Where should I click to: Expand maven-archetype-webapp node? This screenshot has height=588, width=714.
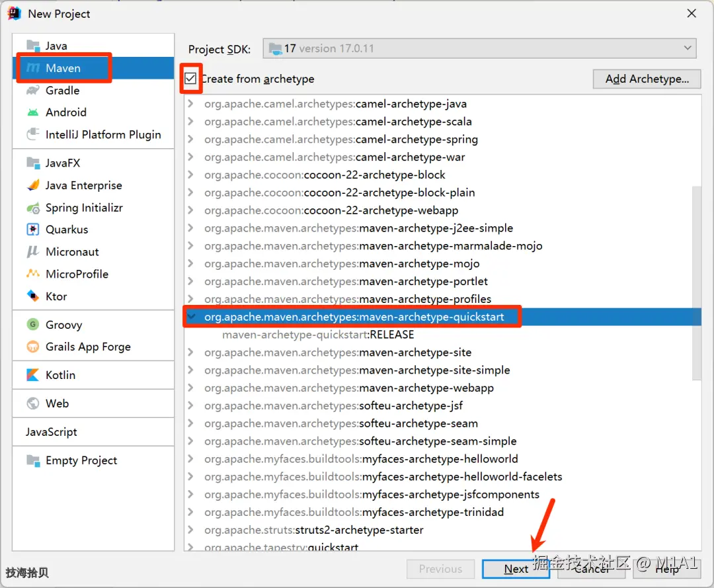(x=191, y=388)
